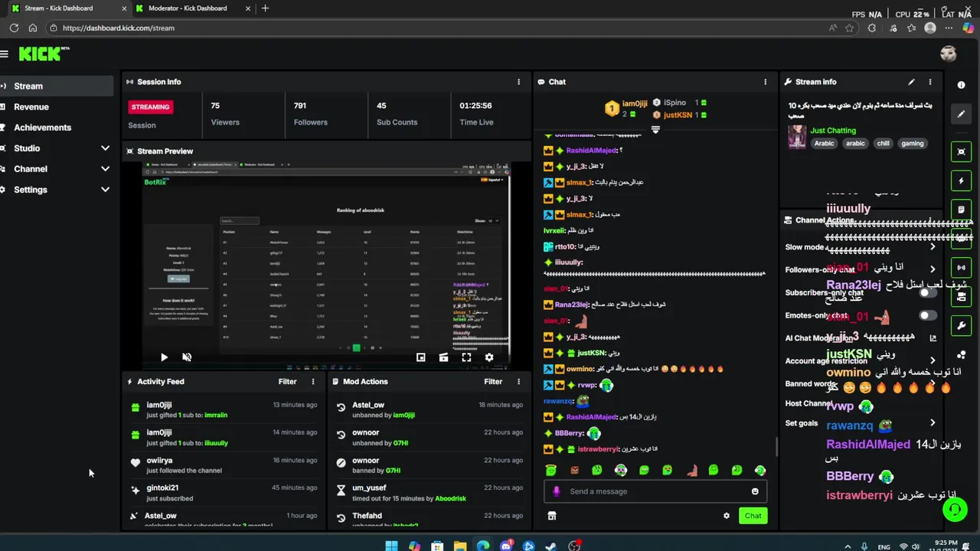The image size is (980, 551).
Task: Click pencil edit button in right toolbar
Action: pos(962,114)
